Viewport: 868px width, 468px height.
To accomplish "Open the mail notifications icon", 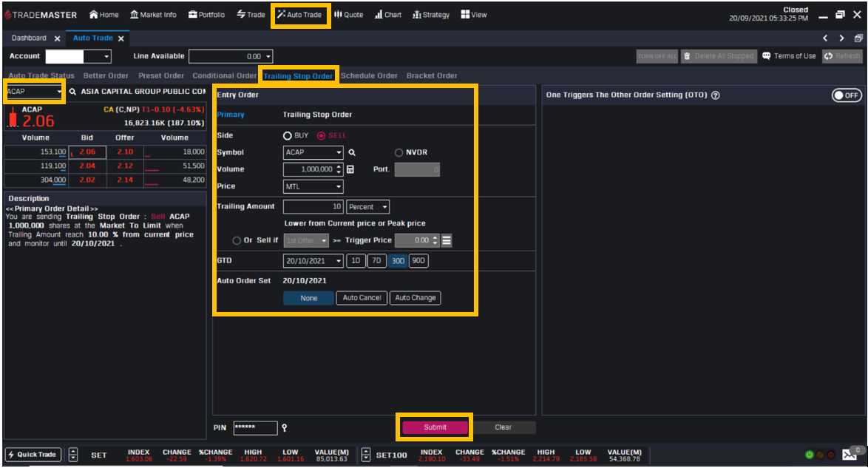I will pos(850,455).
